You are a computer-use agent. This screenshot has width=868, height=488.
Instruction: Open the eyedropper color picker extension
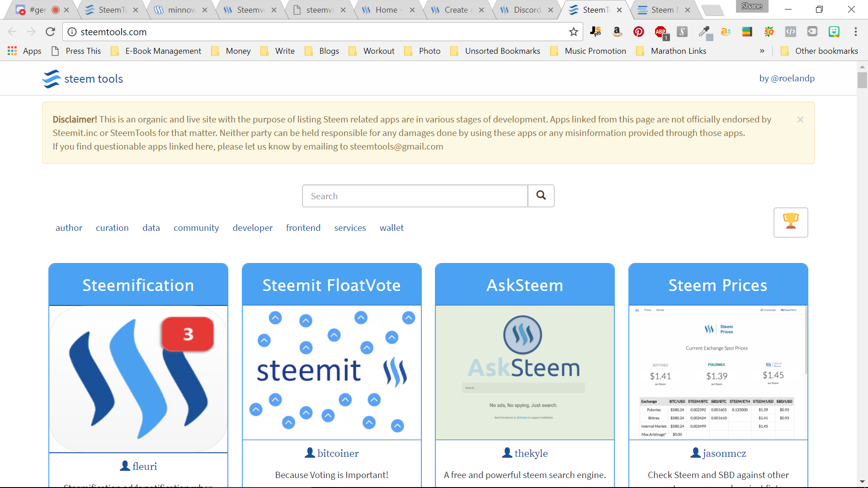pyautogui.click(x=705, y=32)
